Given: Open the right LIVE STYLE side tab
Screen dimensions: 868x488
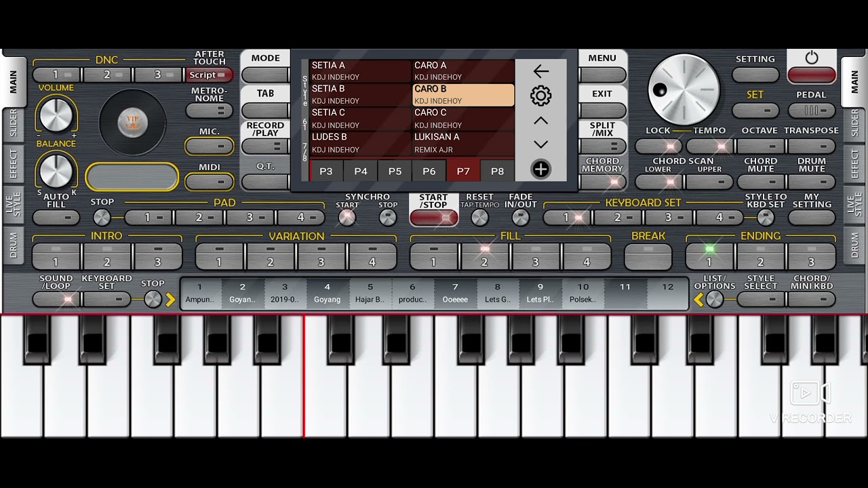Looking at the screenshot, I should 853,204.
